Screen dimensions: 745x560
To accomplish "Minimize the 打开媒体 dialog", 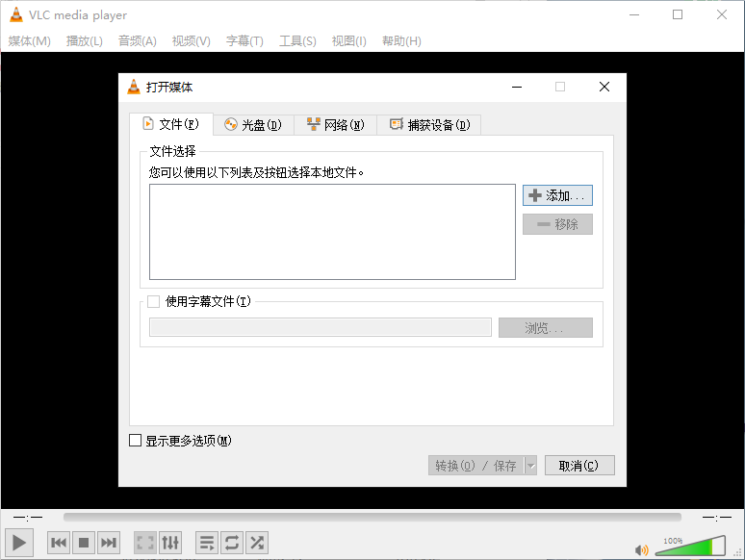I will click(517, 87).
